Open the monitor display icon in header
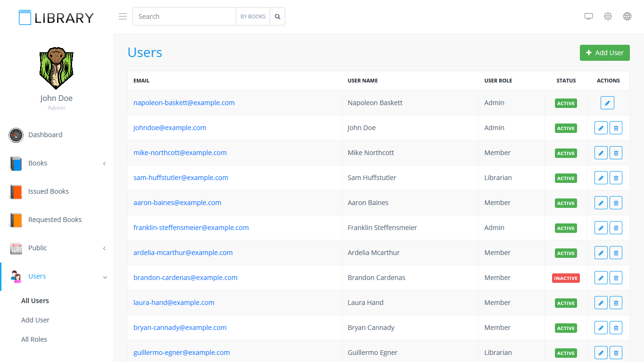This screenshot has height=362, width=644. coord(588,16)
